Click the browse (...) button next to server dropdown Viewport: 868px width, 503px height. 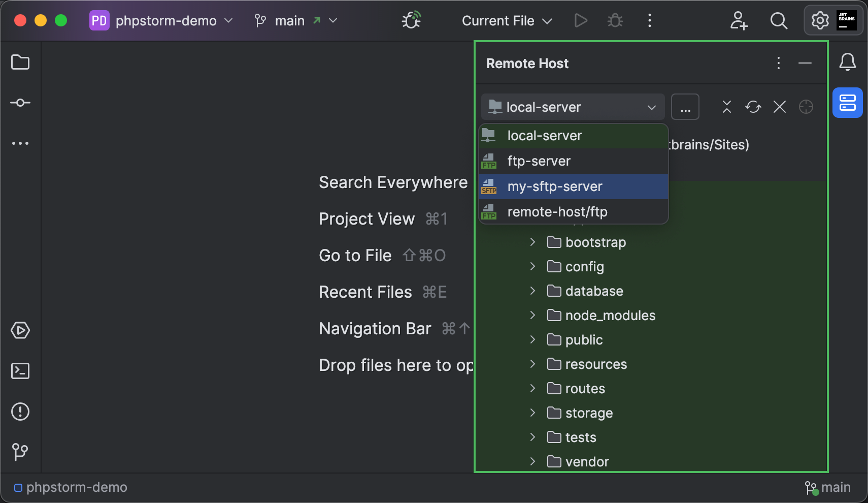[685, 107]
